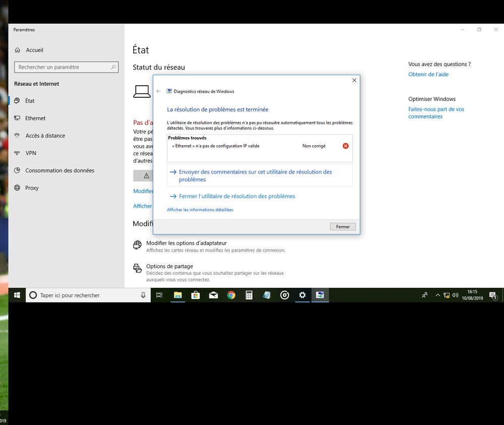Launch Google Chrome from the taskbar
This screenshot has width=504, height=425.
(231, 295)
